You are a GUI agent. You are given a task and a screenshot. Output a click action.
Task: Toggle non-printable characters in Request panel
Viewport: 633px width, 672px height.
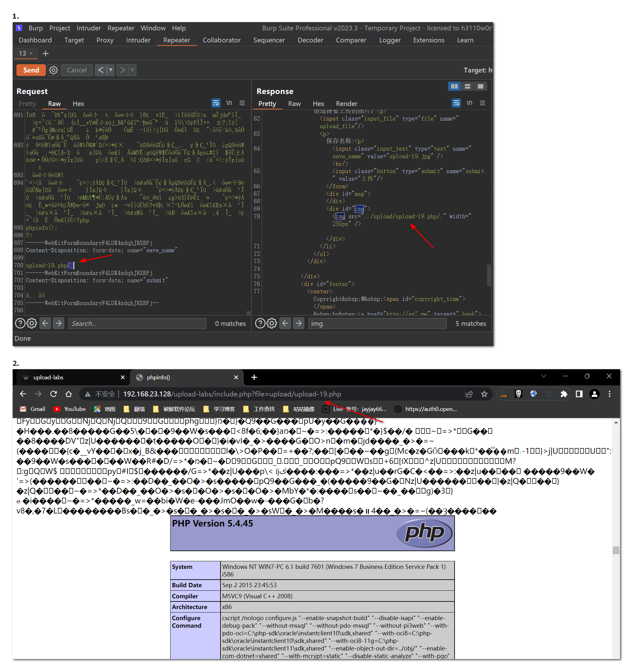pos(229,103)
